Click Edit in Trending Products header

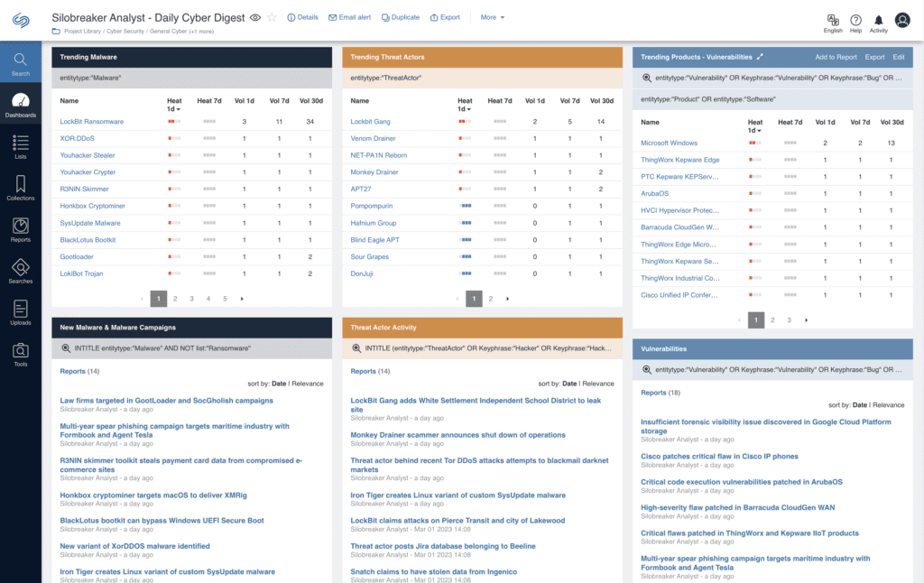coord(898,57)
